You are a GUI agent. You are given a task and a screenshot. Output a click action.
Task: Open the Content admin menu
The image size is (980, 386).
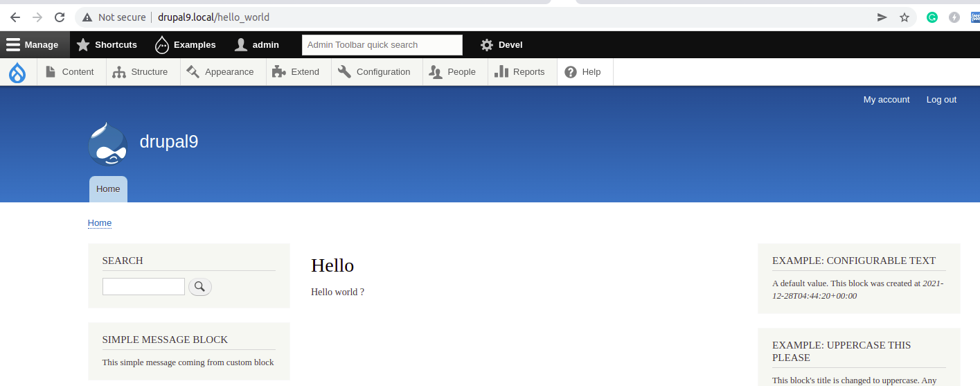pos(71,72)
